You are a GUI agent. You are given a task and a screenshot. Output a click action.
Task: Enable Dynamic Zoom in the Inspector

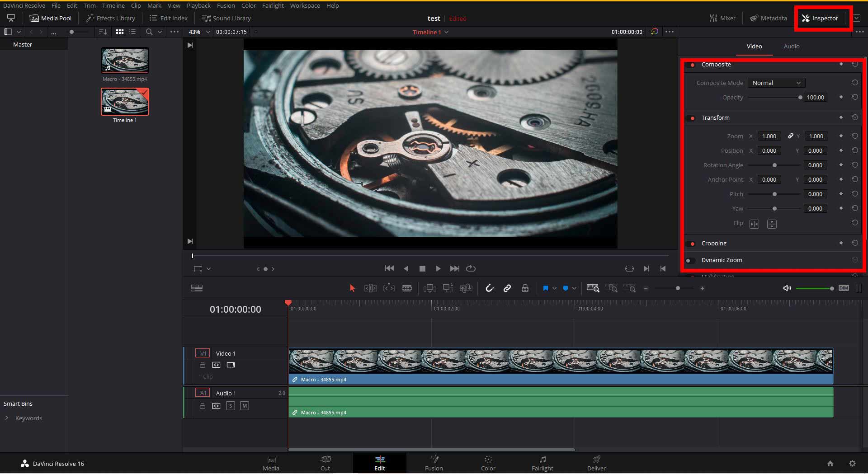click(x=690, y=260)
